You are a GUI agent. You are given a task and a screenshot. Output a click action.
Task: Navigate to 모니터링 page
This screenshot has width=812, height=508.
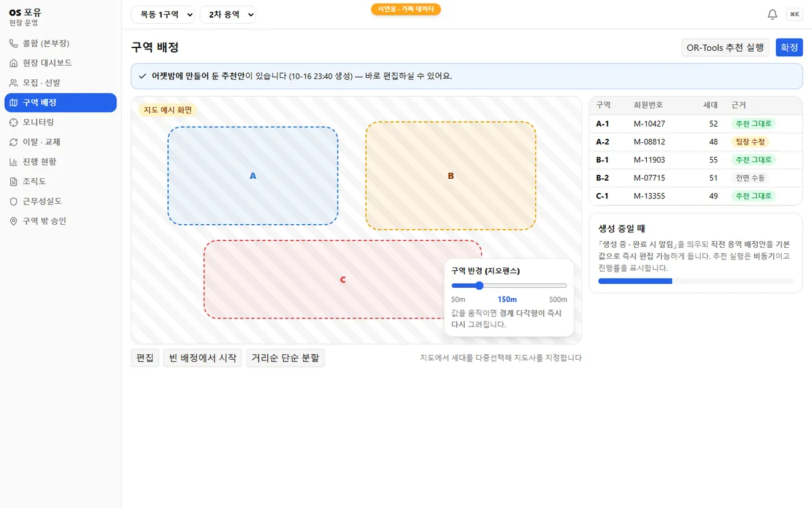point(60,123)
